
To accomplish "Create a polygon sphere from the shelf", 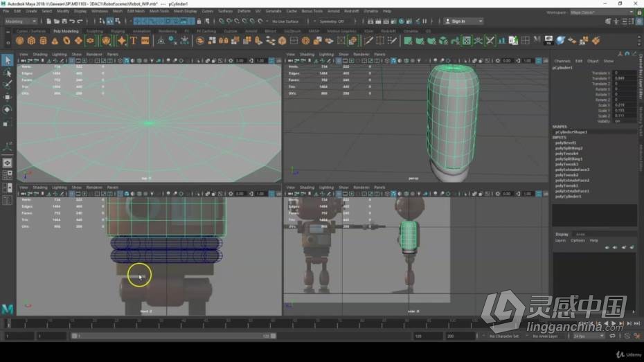I will [19, 41].
